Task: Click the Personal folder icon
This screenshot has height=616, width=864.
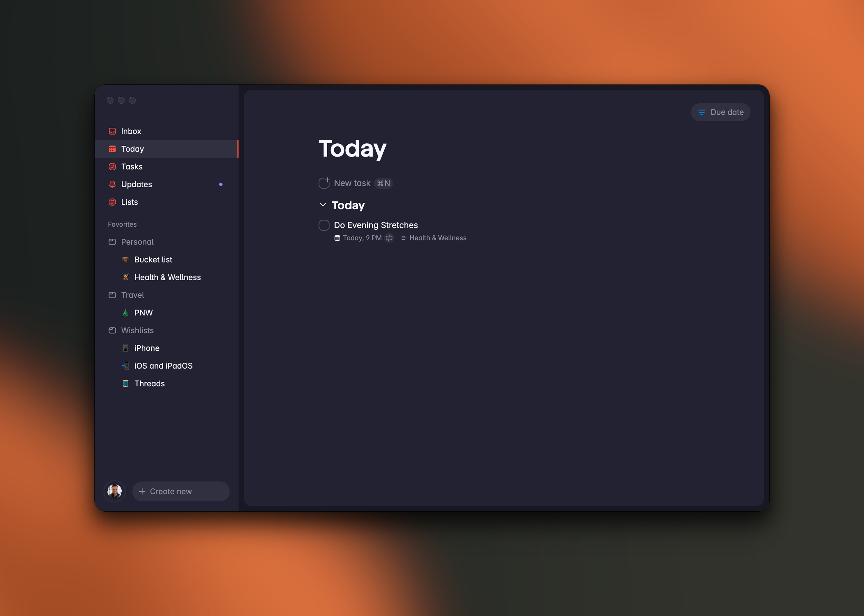Action: click(x=112, y=242)
